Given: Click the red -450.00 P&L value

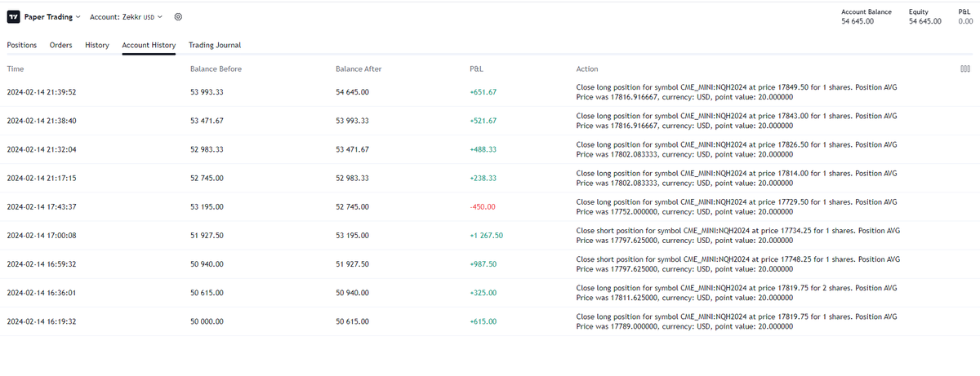Looking at the screenshot, I should tap(482, 206).
